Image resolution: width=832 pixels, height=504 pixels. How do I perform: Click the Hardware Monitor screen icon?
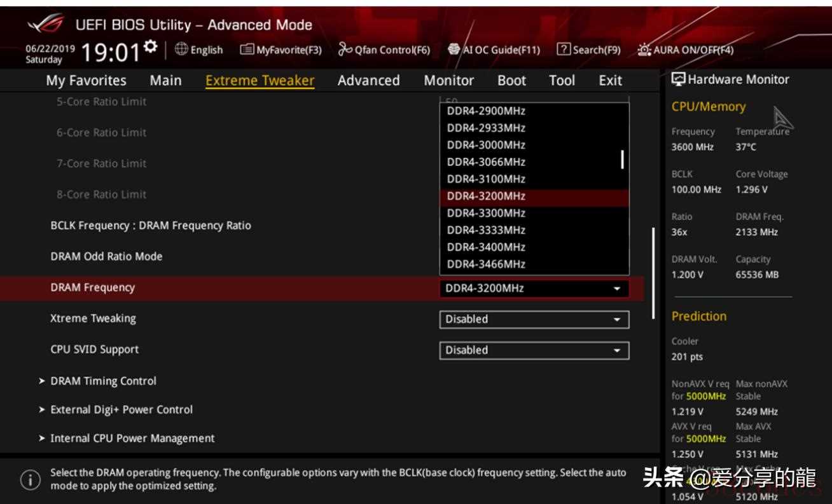[679, 79]
